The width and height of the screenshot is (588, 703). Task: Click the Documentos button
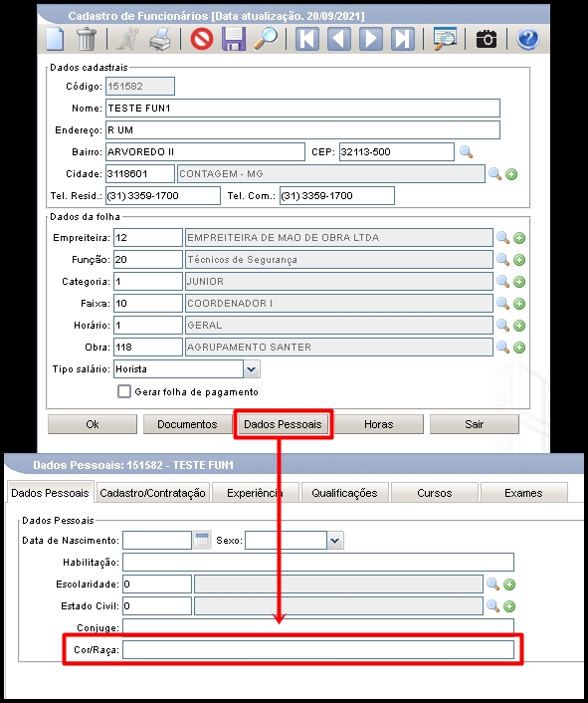coord(187,424)
